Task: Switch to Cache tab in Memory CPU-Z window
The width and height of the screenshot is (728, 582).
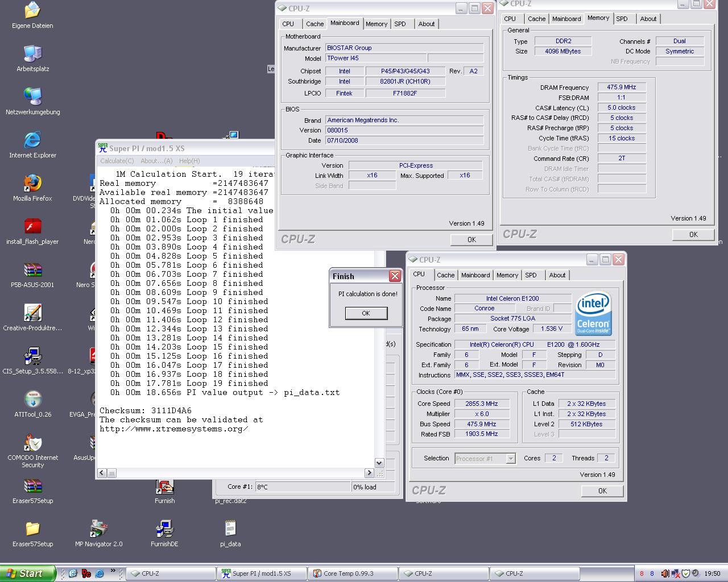Action: (536, 19)
